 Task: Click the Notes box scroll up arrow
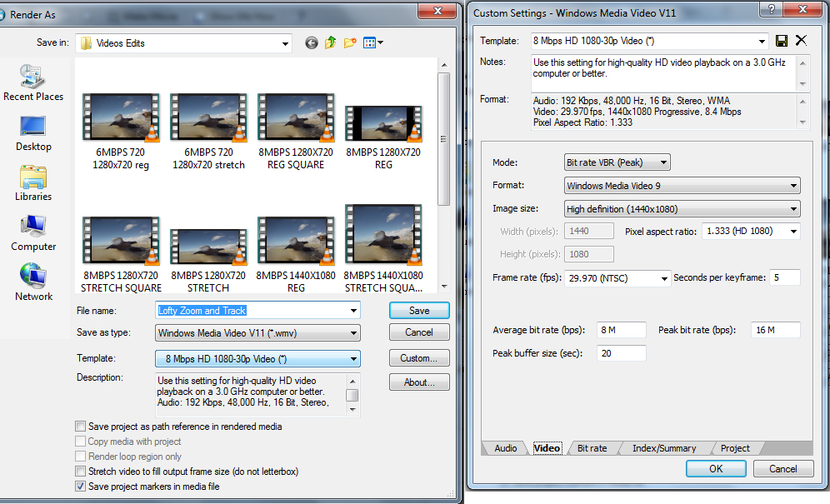point(802,63)
